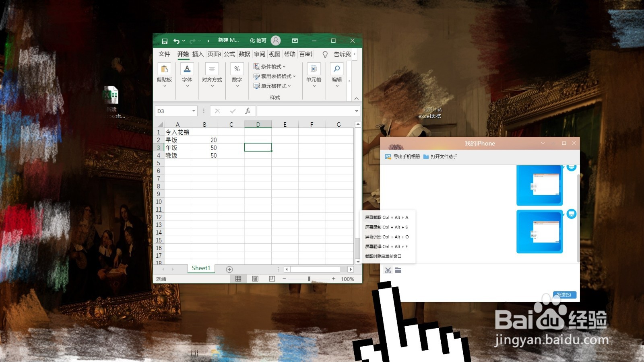644x362 pixels.
Task: Select row 5 header
Action: [159, 163]
